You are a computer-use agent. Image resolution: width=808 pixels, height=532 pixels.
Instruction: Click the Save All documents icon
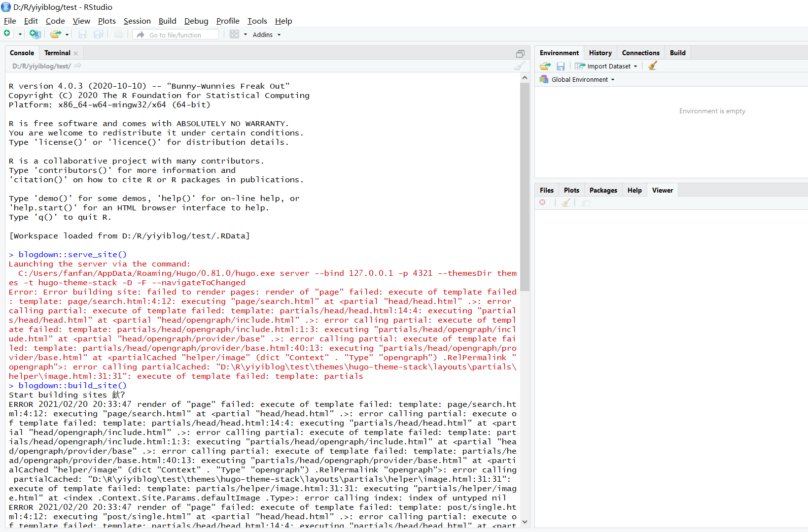pos(99,34)
